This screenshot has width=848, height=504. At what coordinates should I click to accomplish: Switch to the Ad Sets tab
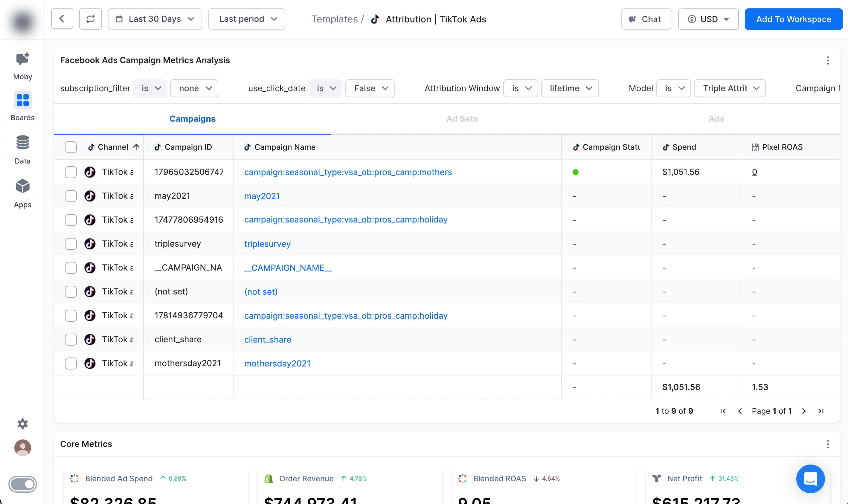[462, 119]
